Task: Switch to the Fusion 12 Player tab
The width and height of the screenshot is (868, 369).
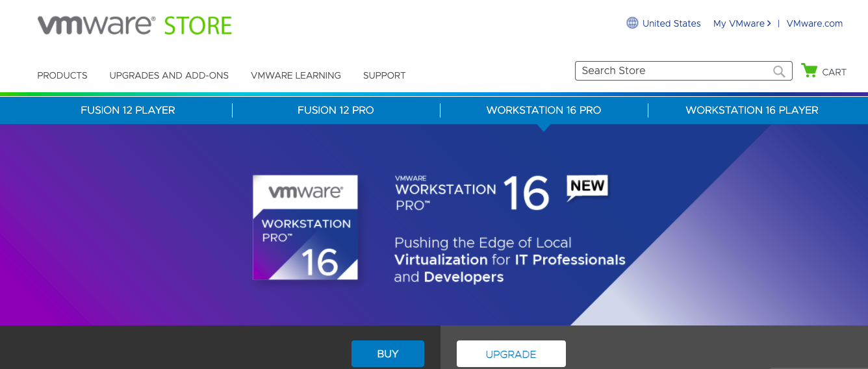Action: [128, 110]
